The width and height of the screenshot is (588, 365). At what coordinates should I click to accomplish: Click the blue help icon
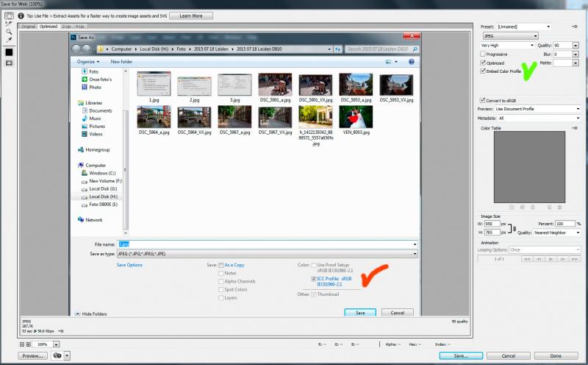click(412, 62)
